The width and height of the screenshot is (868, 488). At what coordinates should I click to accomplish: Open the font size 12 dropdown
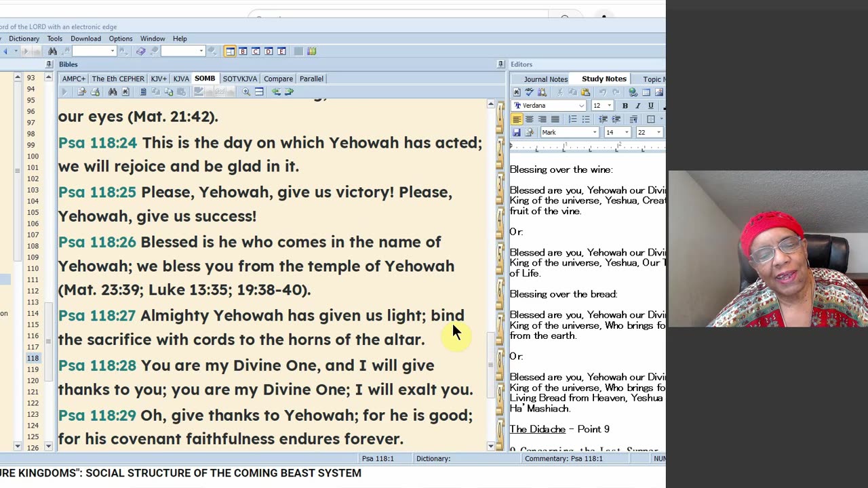[x=610, y=106]
